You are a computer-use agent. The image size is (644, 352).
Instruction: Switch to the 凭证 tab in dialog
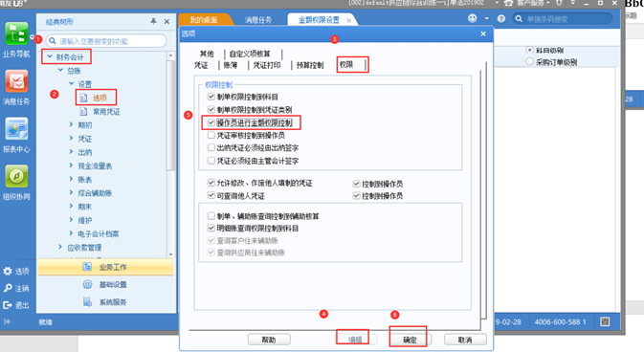[x=201, y=65]
